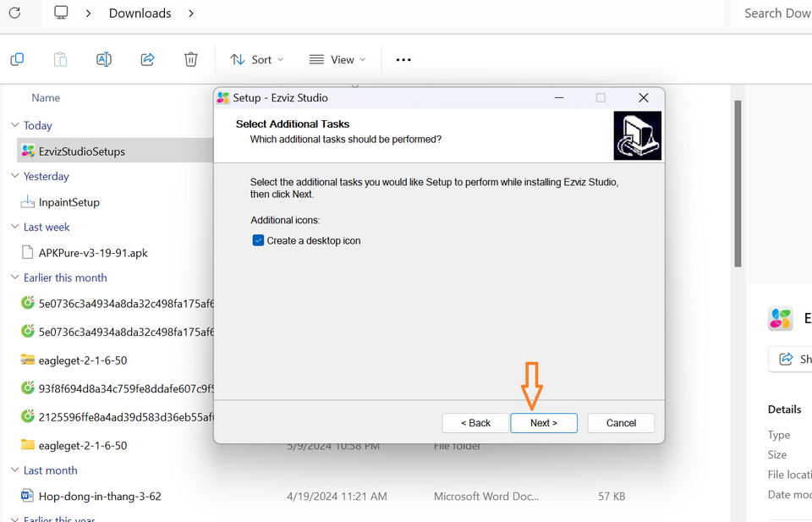Collapse the Today group
Viewport: 812px width, 522px height.
[x=15, y=125]
